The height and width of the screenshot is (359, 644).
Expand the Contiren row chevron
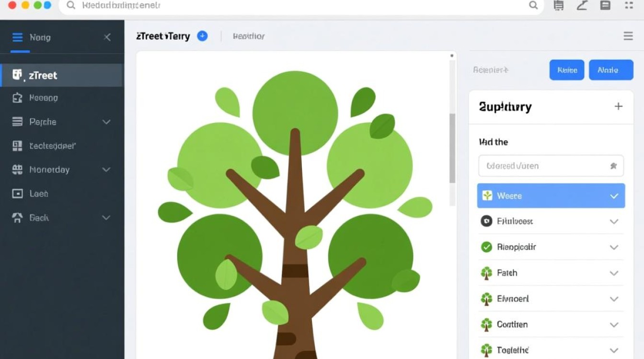(614, 325)
